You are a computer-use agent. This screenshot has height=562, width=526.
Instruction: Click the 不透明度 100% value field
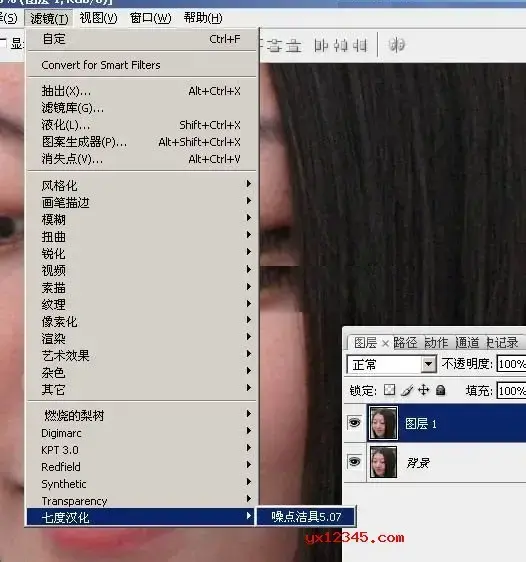click(x=511, y=364)
